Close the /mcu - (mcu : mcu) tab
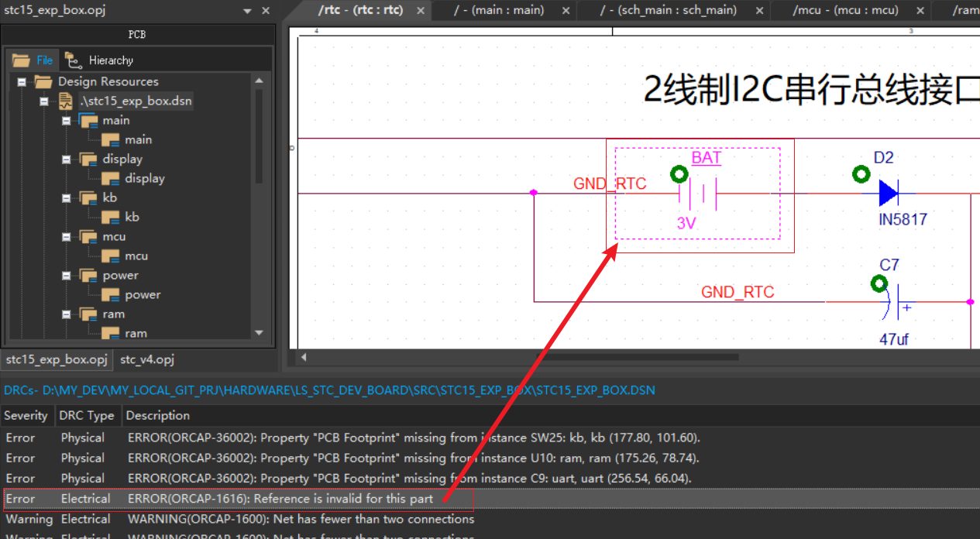Screen dimensions: 980x539 (920, 11)
